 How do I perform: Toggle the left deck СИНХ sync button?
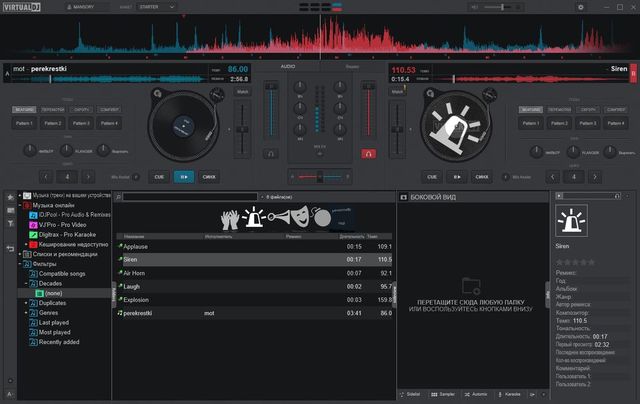208,176
